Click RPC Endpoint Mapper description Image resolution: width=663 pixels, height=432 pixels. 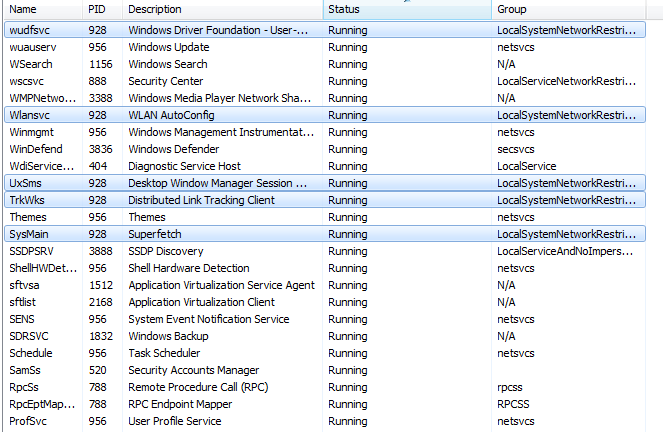[x=180, y=404]
